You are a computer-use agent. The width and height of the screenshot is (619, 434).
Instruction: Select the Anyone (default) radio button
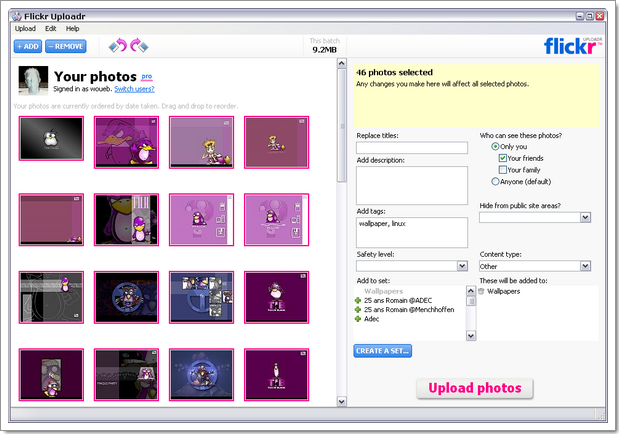[x=495, y=182]
